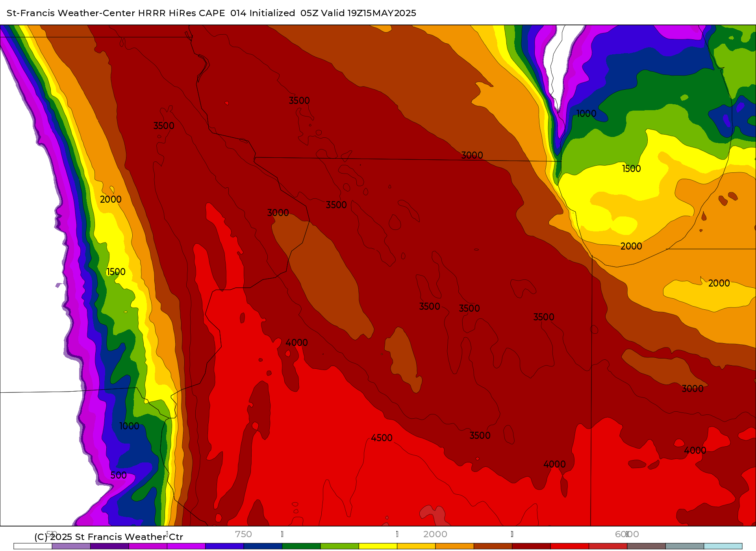Choose the bright yellow legend swatch
756x551 pixels.
click(x=378, y=546)
